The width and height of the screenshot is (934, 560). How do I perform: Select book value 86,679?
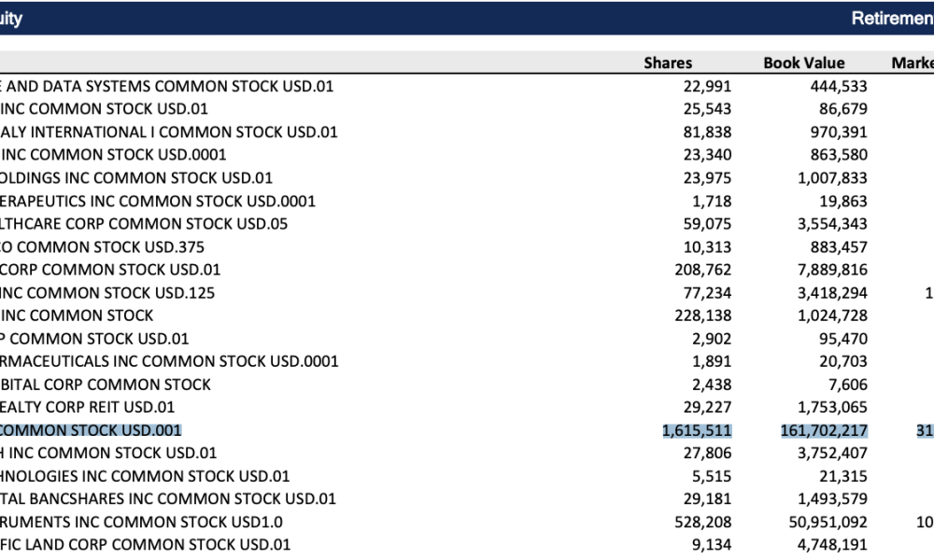(x=843, y=109)
